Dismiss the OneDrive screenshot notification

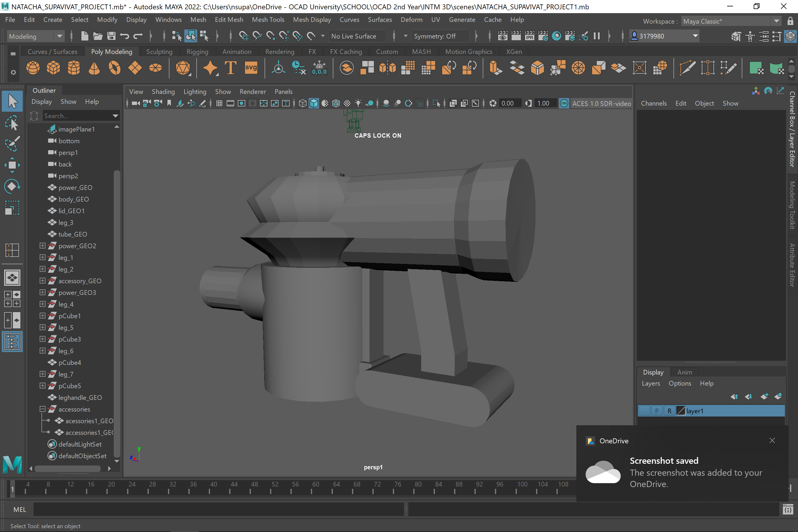coord(772,440)
